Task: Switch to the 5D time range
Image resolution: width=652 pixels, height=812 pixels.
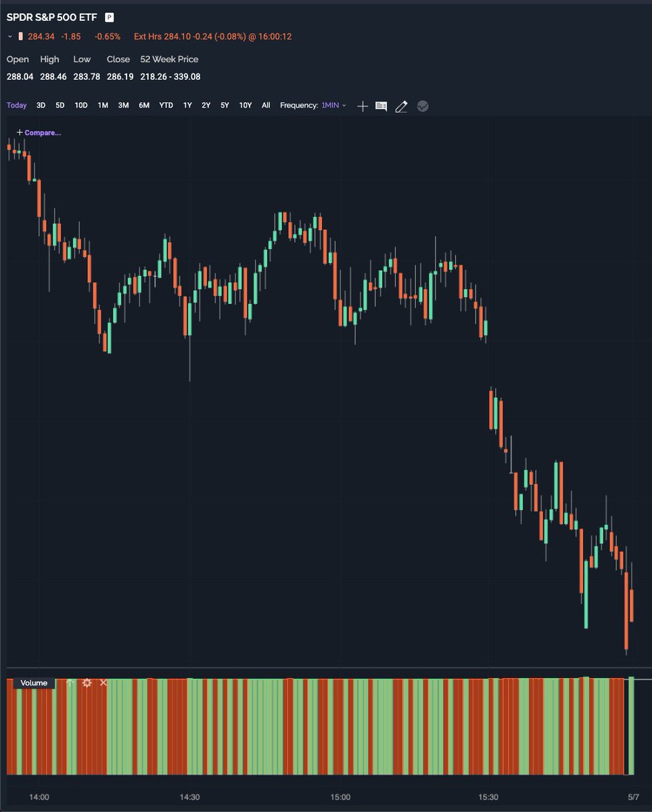Action: pos(60,106)
